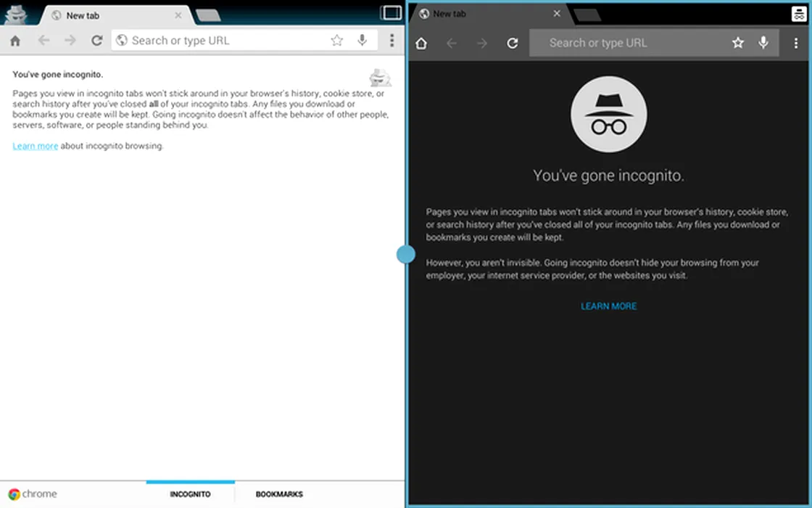Open the three-dot menu in the light-themed browser
The height and width of the screenshot is (508, 812).
(x=391, y=41)
